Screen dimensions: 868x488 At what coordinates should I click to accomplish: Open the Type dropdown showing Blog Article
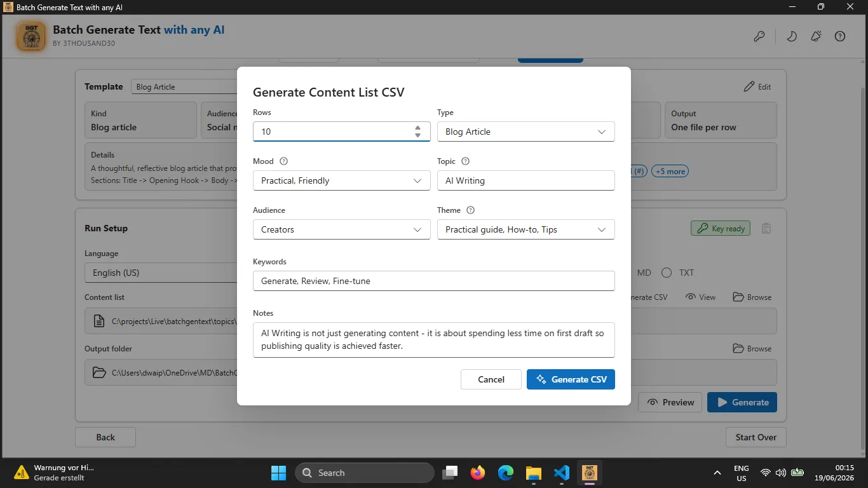click(x=526, y=132)
